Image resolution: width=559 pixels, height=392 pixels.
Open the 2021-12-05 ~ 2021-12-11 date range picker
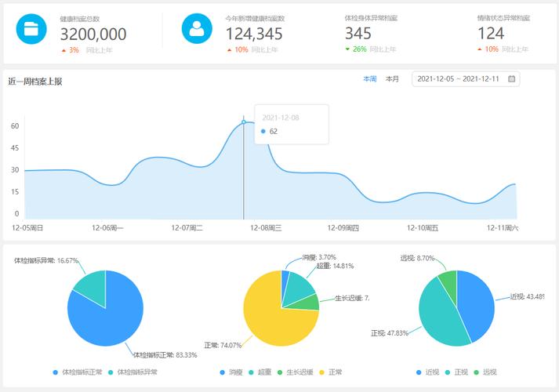tap(466, 79)
